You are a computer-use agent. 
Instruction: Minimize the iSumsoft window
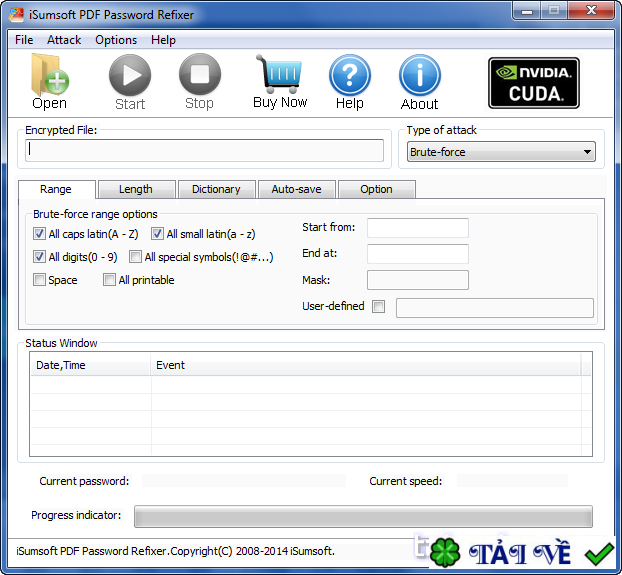click(526, 11)
